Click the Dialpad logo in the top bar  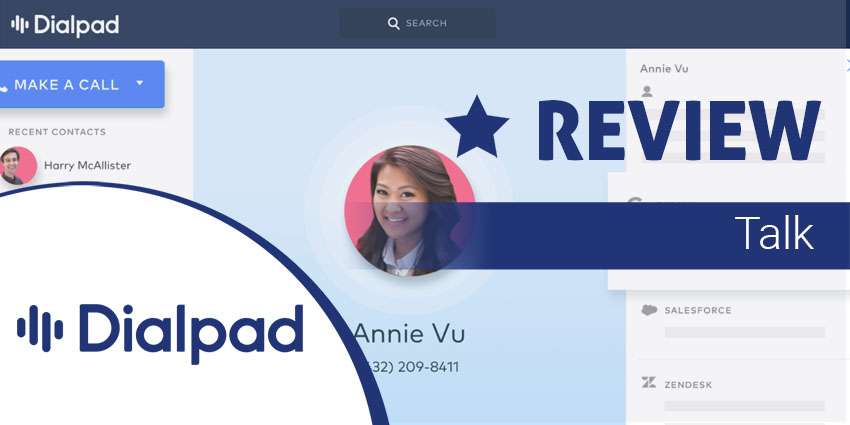click(x=65, y=25)
